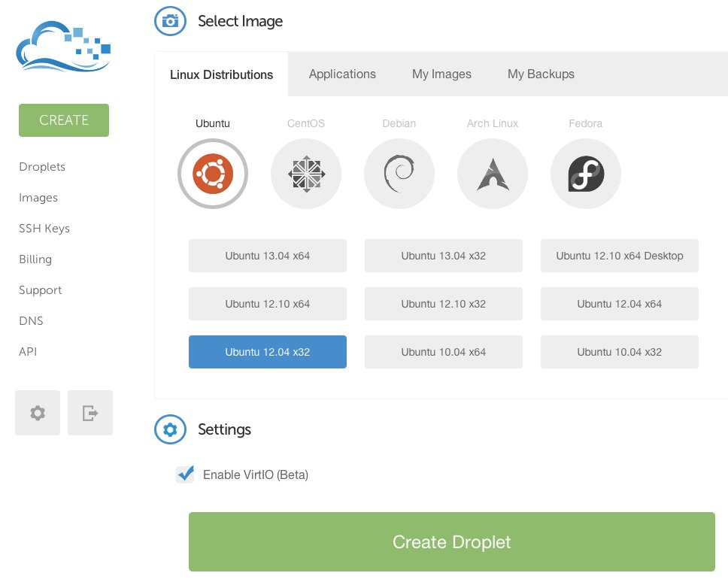Click the Arch Linux label text
The image size is (728, 579).
point(493,123)
